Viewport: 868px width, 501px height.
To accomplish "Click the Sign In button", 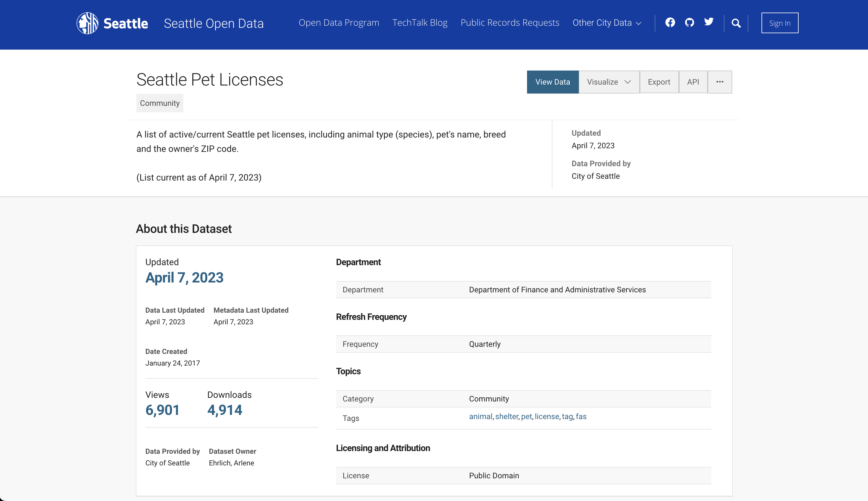I will tap(779, 23).
